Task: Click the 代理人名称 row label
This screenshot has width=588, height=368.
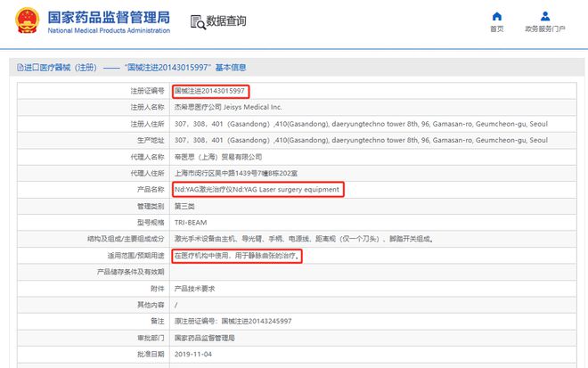Action: coord(147,157)
